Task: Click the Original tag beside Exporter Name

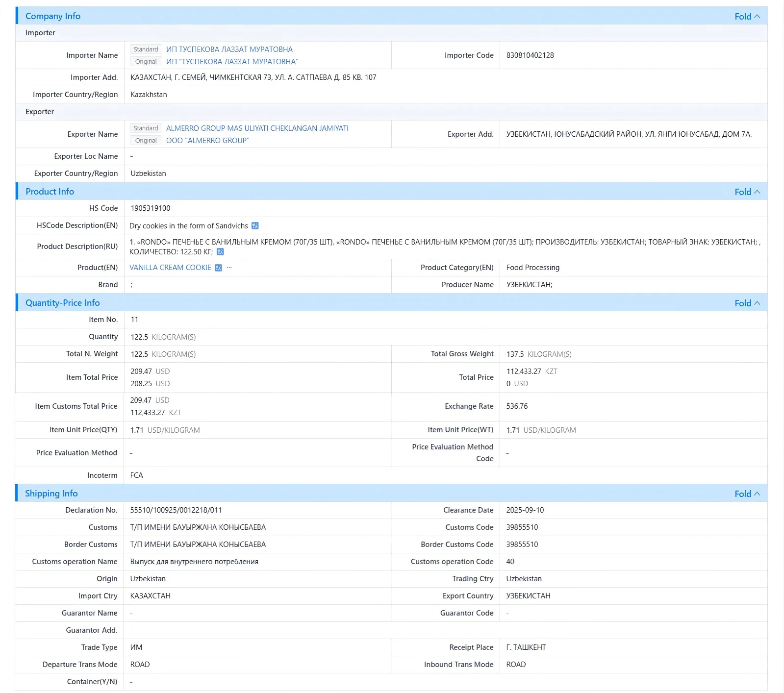Action: [146, 141]
